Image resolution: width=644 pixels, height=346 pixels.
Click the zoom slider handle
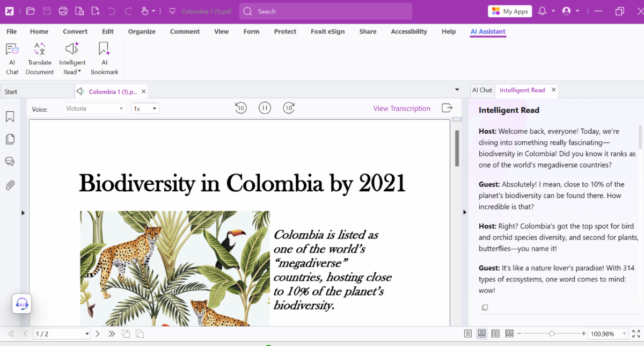pos(551,334)
